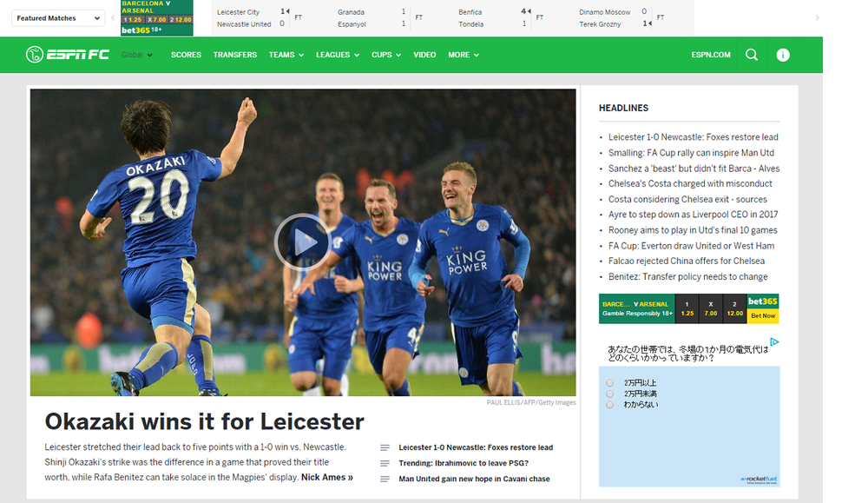Screen dimensions: 868x503
Task: Open FA Cup: Everton draw headline
Action: (x=692, y=246)
